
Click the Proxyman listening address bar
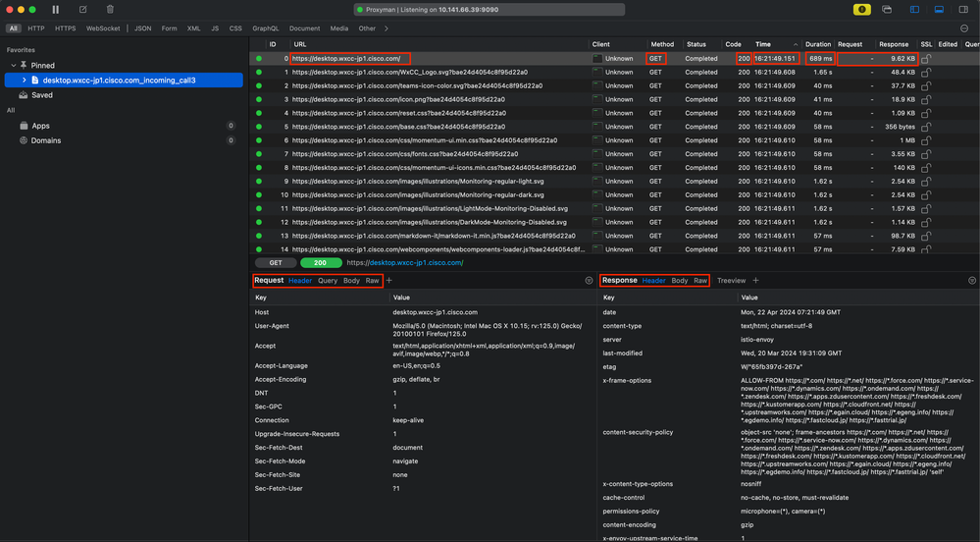click(490, 10)
